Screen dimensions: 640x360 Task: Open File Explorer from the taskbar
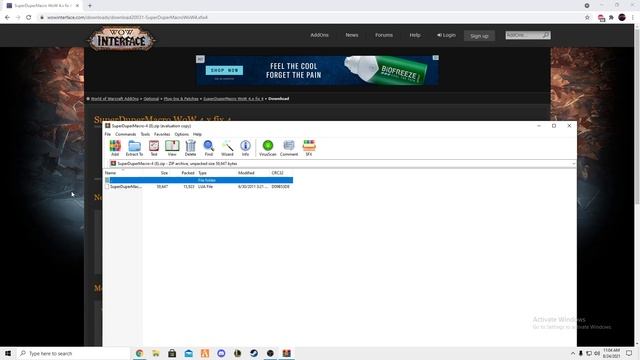156,353
